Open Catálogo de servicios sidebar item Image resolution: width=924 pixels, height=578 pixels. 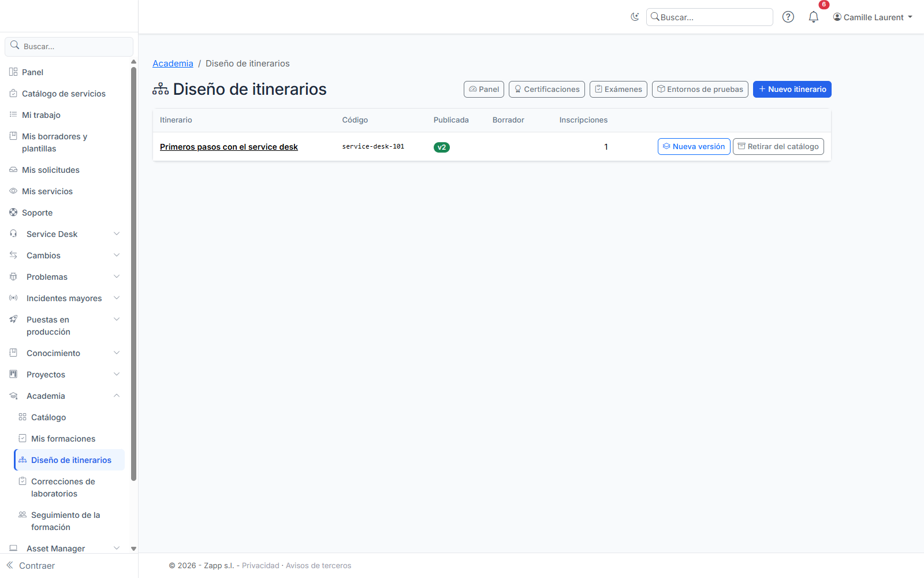tap(65, 94)
